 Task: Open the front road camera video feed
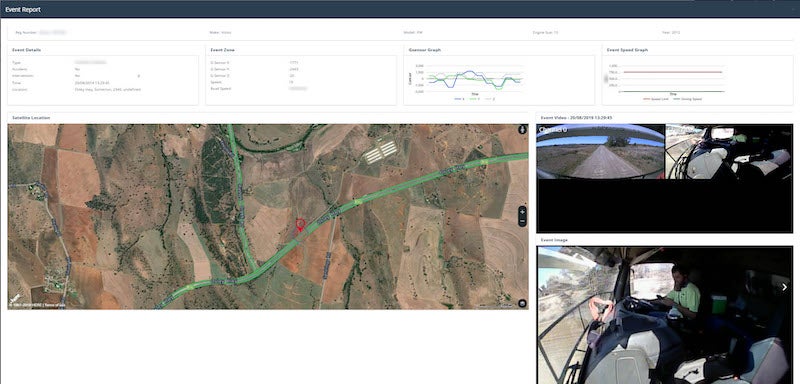pyautogui.click(x=601, y=151)
